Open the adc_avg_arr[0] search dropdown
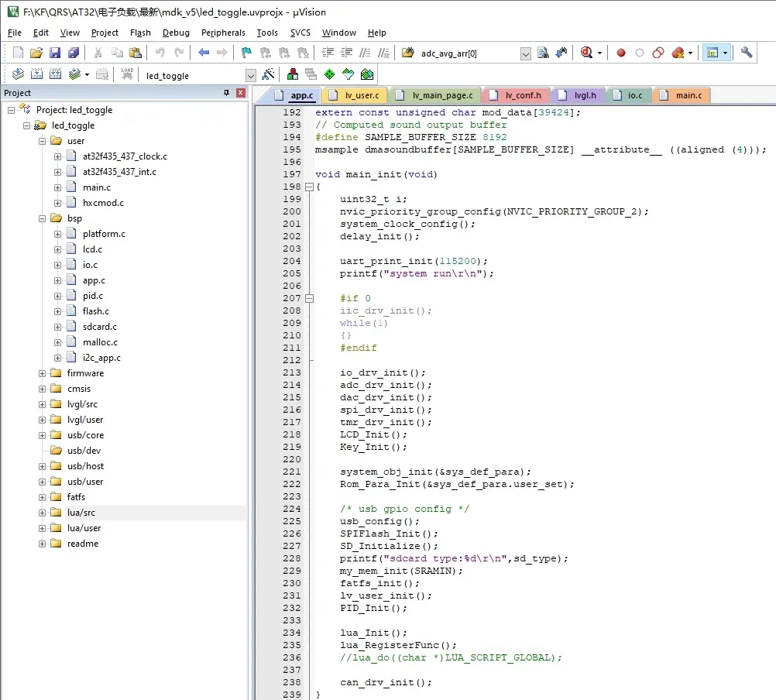 click(526, 53)
